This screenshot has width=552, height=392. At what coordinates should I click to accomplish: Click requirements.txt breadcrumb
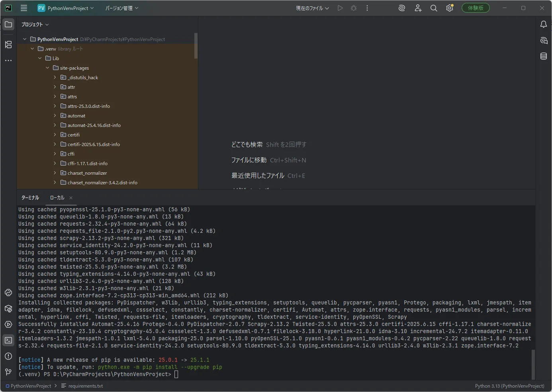click(x=82, y=386)
